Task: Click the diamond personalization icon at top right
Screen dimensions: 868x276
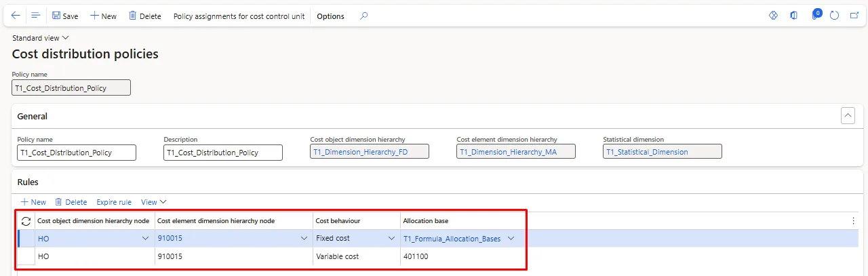Action: (x=773, y=16)
